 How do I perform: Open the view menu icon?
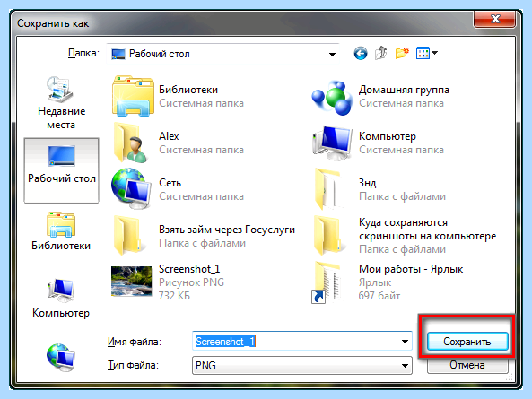click(x=427, y=53)
